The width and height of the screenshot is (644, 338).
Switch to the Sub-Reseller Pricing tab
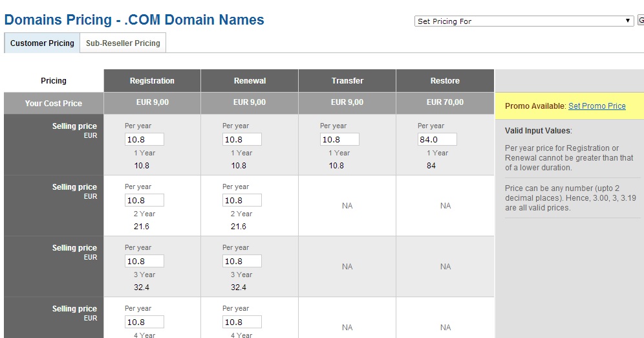point(123,43)
